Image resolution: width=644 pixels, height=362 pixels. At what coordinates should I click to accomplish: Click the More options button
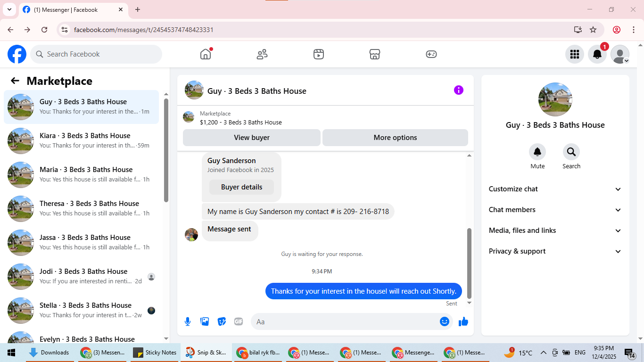[x=395, y=138]
